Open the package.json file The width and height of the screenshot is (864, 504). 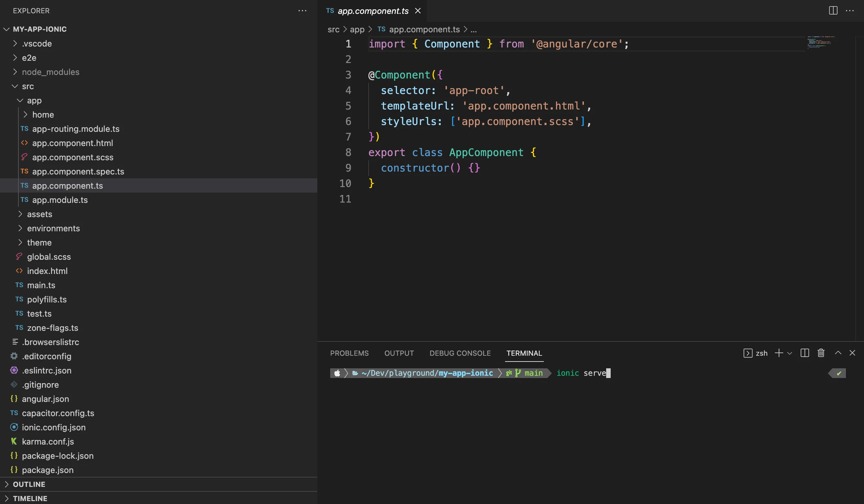(47, 470)
